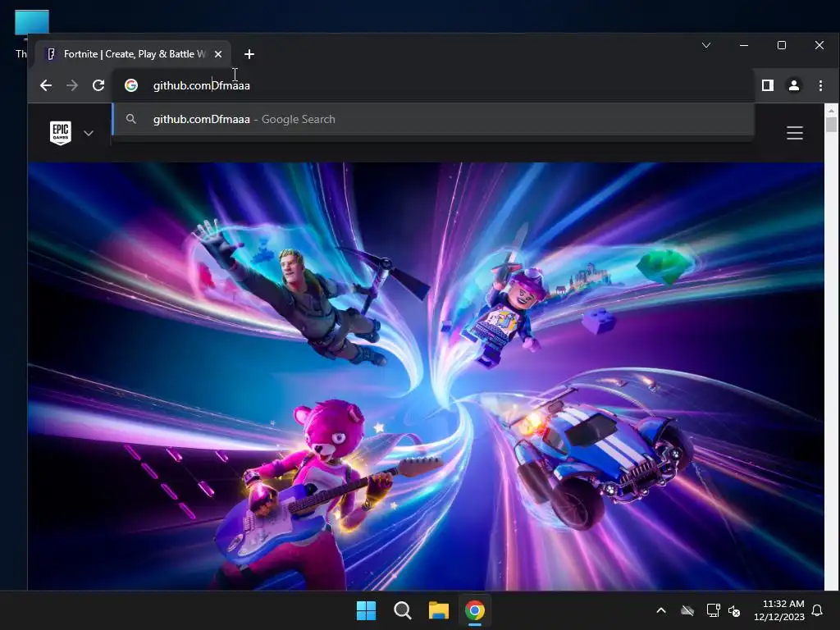
Task: Open File Explorer from taskbar
Action: pyautogui.click(x=438, y=610)
